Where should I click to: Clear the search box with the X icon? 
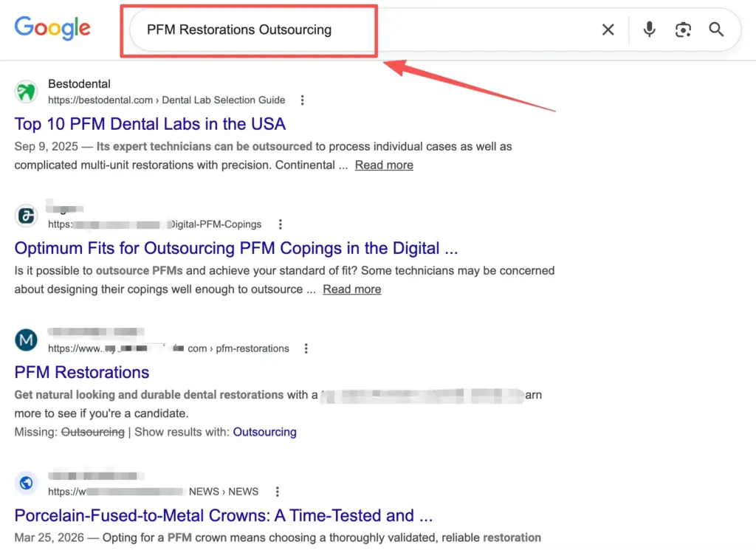pyautogui.click(x=608, y=30)
